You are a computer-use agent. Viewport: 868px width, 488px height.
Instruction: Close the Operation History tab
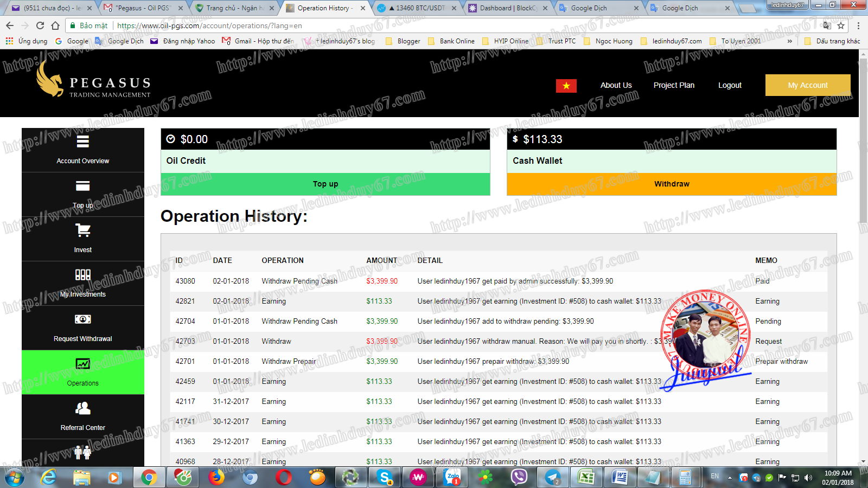point(363,8)
